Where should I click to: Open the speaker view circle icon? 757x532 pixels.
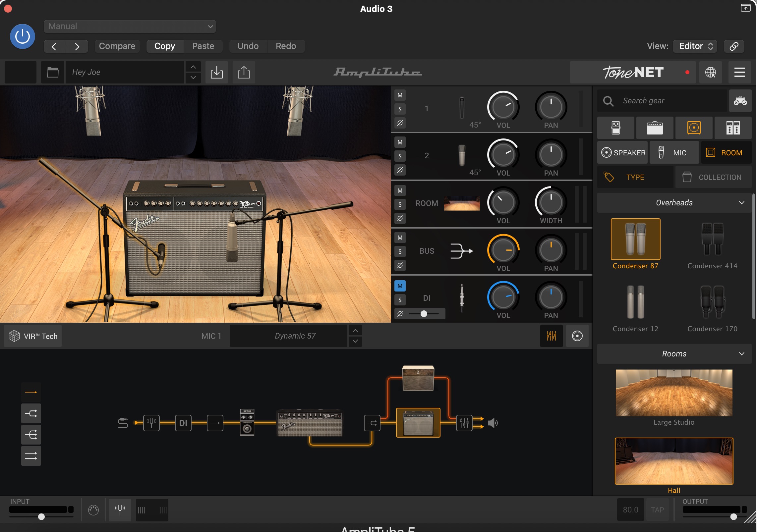pyautogui.click(x=577, y=336)
